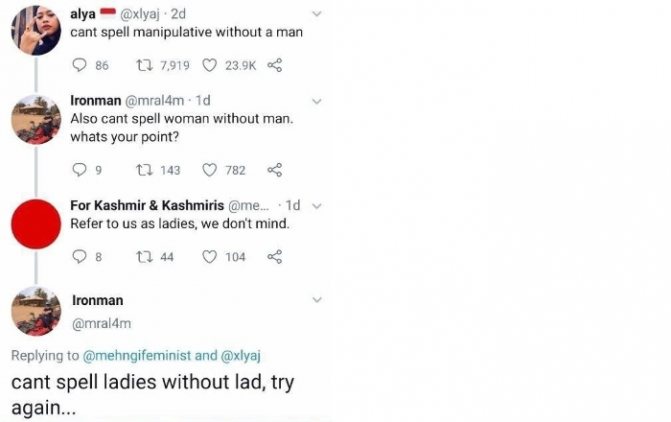
Task: Reply to For Kashmir & Kashmiris tweet
Action: [81, 257]
